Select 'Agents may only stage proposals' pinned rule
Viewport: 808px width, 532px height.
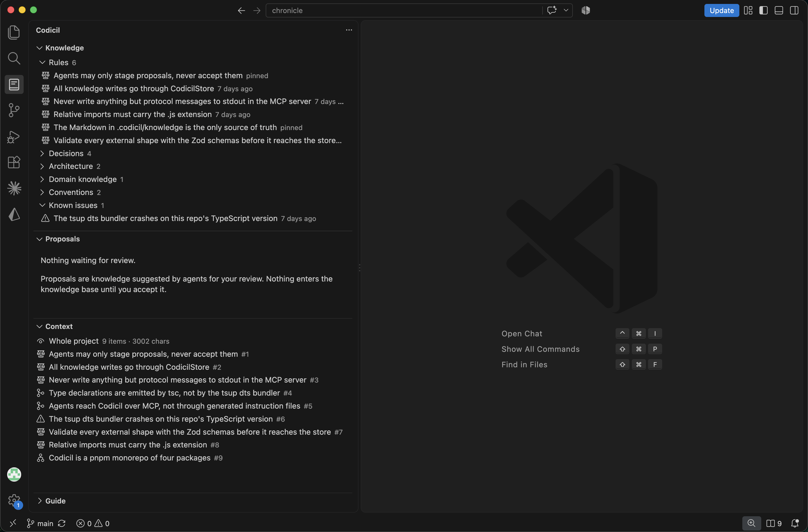tap(193, 76)
